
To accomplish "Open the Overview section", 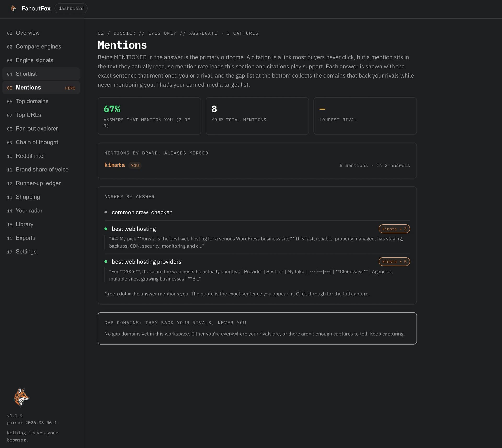I will pos(41,33).
